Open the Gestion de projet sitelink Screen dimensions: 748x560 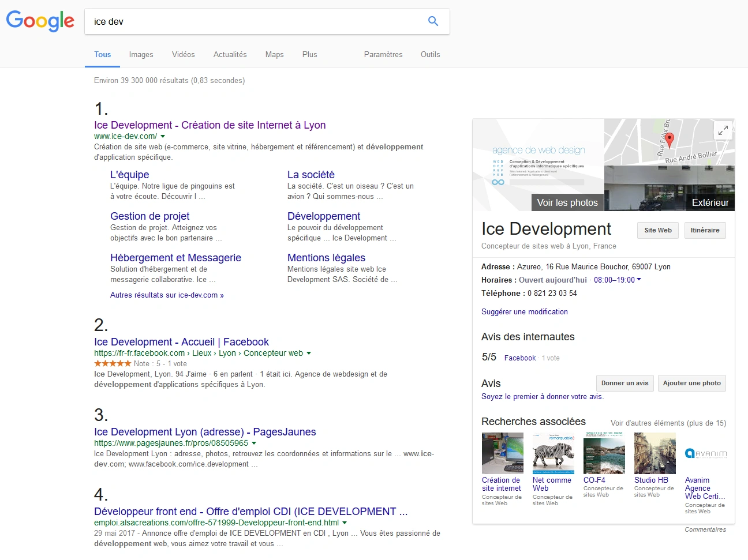[150, 216]
